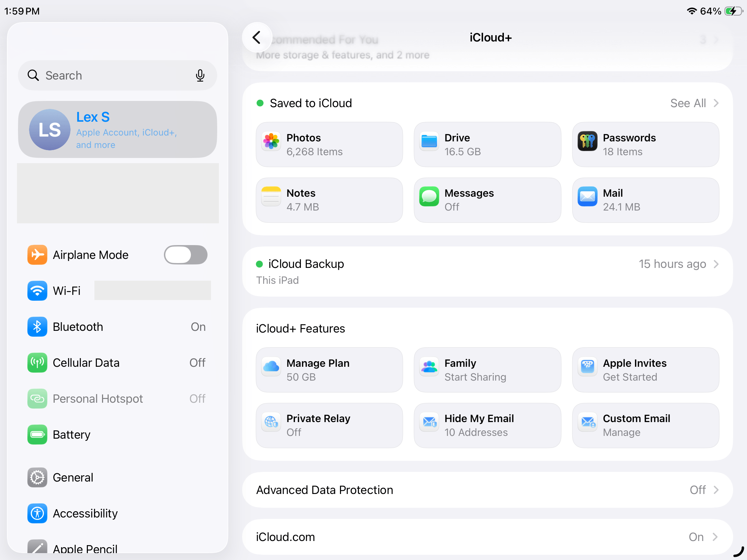The image size is (747, 560).
Task: Tap the LS profile avatar
Action: point(50,130)
